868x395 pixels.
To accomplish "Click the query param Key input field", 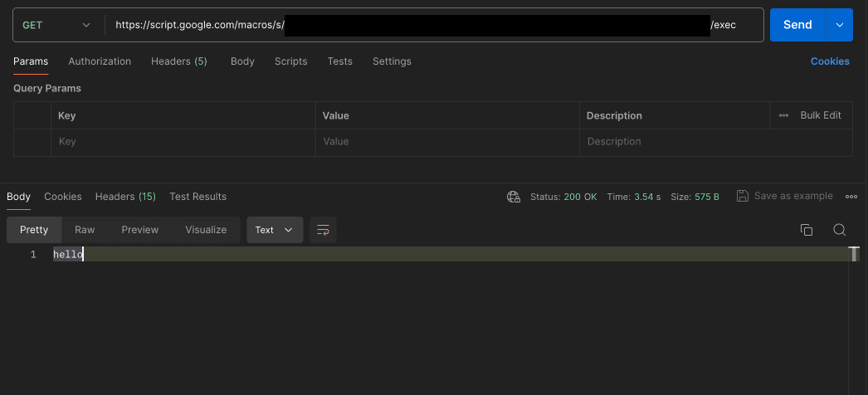I will pyautogui.click(x=183, y=142).
